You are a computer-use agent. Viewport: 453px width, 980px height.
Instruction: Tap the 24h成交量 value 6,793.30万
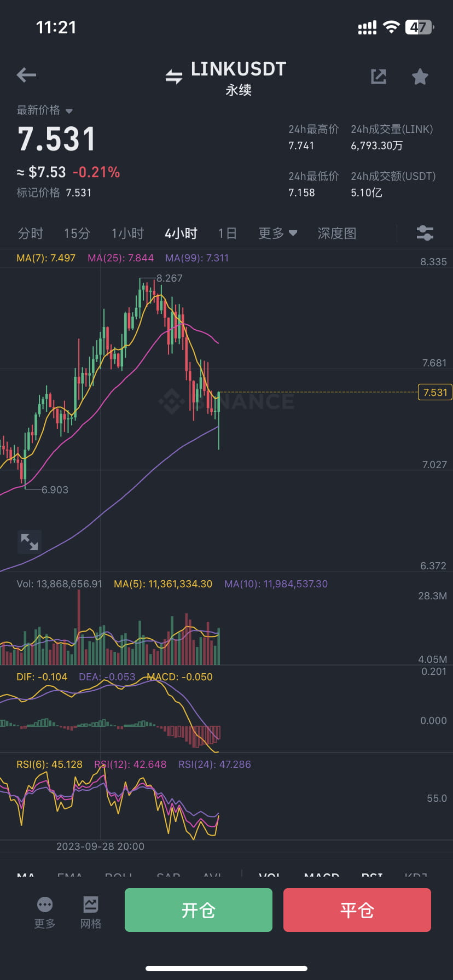[377, 145]
